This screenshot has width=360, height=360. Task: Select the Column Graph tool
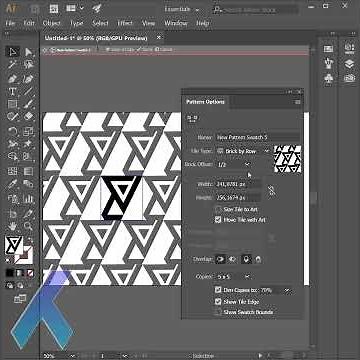tap(29, 199)
